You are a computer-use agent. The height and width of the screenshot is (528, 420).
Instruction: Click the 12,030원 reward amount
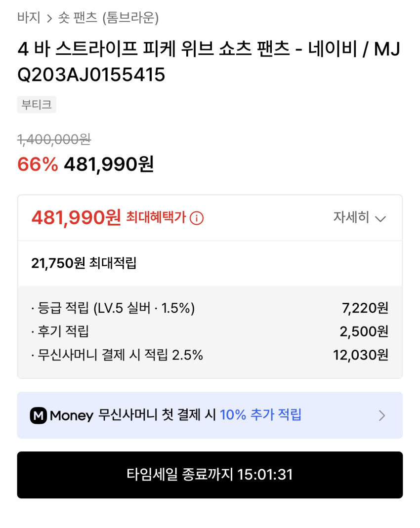point(361,355)
